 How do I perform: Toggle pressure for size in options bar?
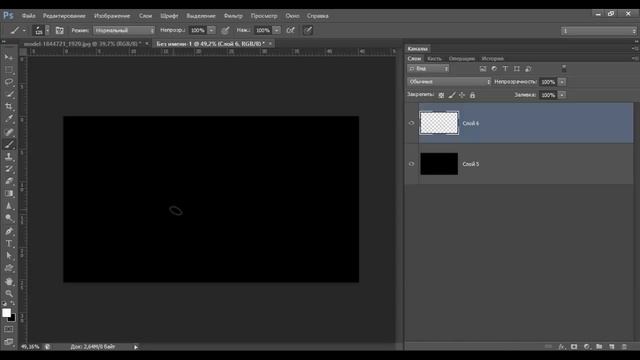coord(308,30)
